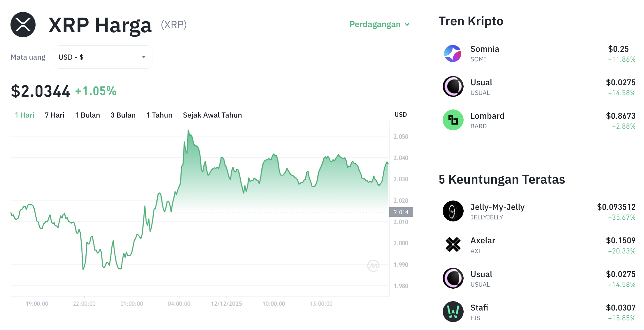644x330 pixels.
Task: Select the 1 Tahun time range
Action: (159, 115)
